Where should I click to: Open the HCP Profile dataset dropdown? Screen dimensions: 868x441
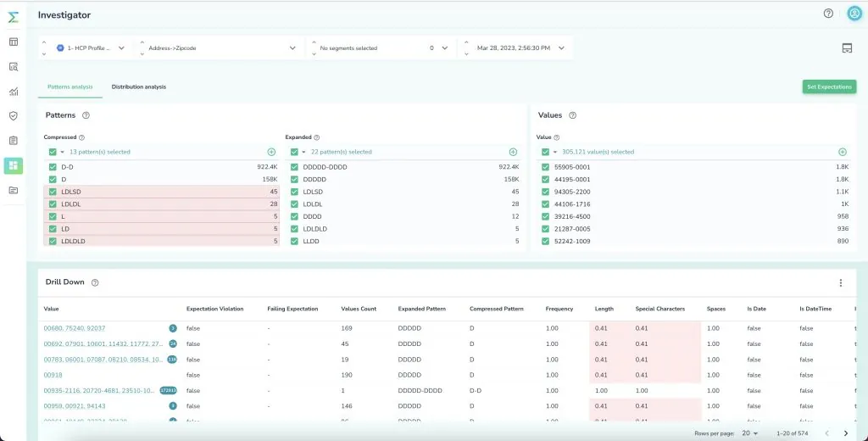pos(121,48)
